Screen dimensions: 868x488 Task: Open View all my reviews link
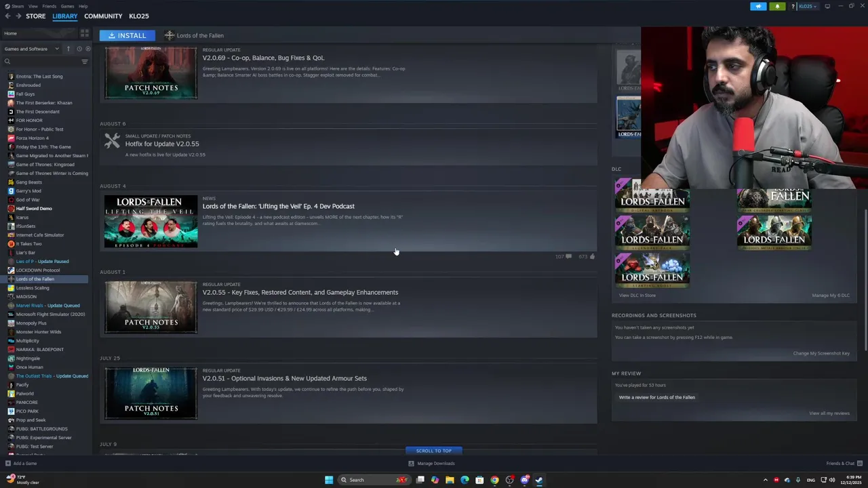click(x=829, y=413)
